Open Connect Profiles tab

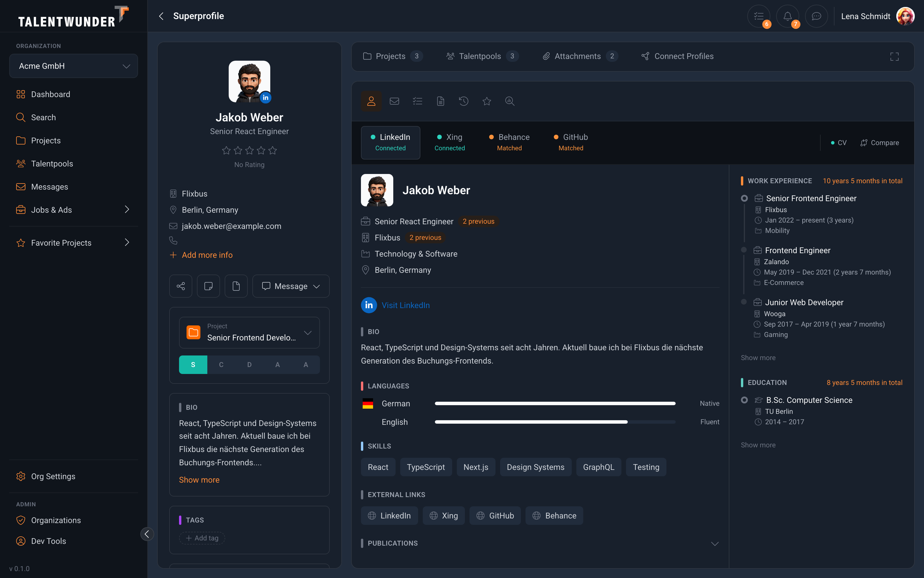click(677, 56)
